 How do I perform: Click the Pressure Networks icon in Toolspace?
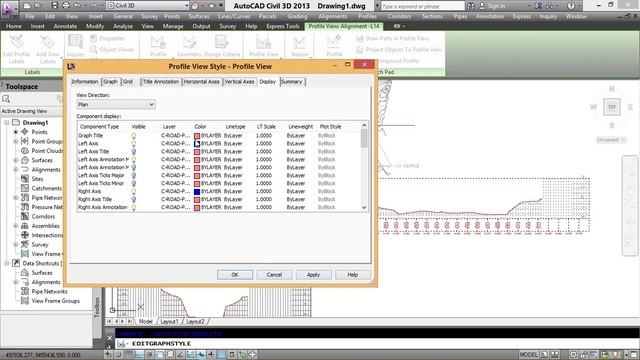[25, 207]
